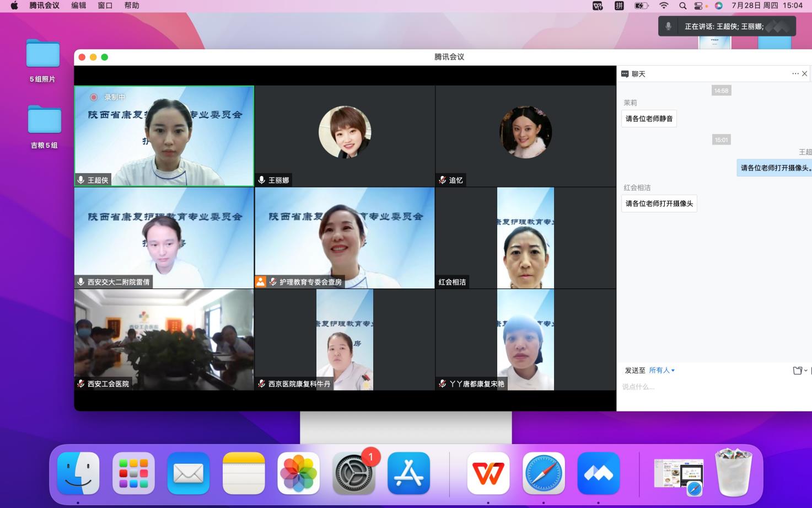Open the Trash in the Dock
The height and width of the screenshot is (508, 812).
point(734,473)
